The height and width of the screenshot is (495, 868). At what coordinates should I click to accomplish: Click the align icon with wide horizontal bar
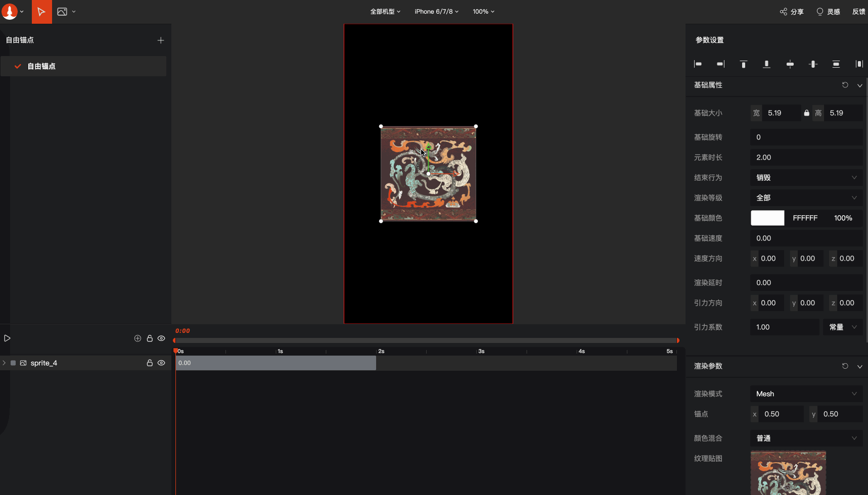coord(790,64)
